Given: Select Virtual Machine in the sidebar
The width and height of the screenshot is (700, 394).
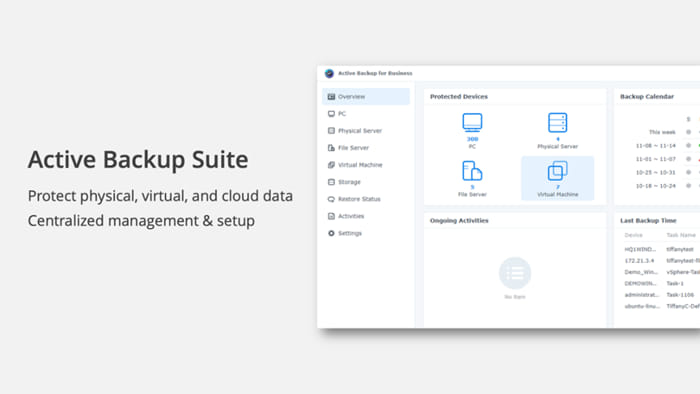Looking at the screenshot, I should click(366, 165).
